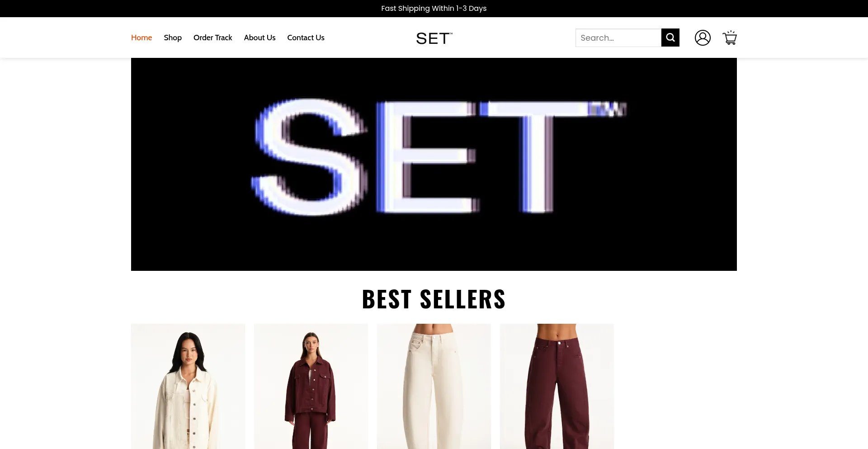Click the Fast Shipping announcement bar
The height and width of the screenshot is (449, 868).
[434, 9]
